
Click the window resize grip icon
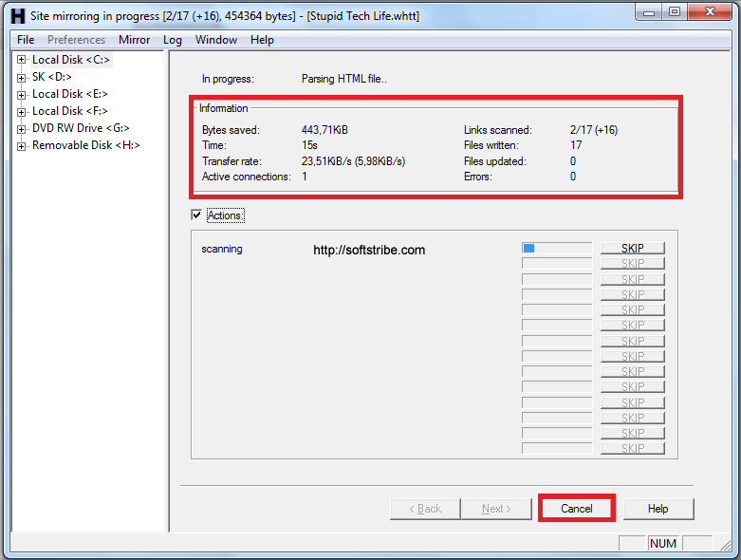pyautogui.click(x=725, y=546)
